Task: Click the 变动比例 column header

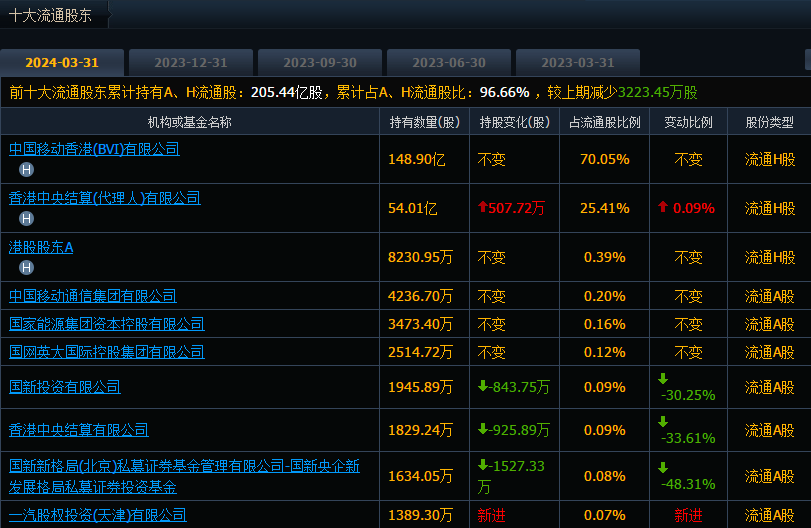Action: (x=688, y=122)
